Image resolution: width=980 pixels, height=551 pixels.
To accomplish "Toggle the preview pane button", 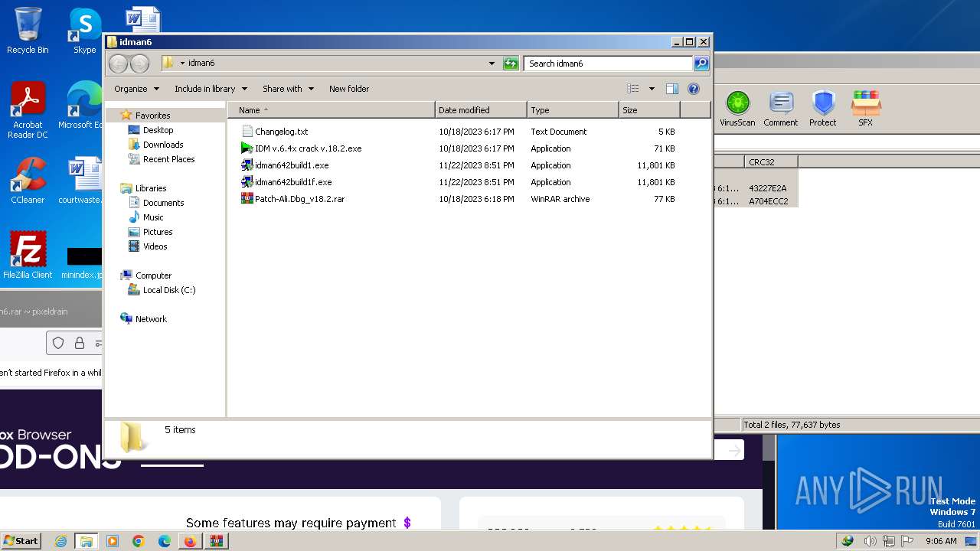I will pos(671,89).
